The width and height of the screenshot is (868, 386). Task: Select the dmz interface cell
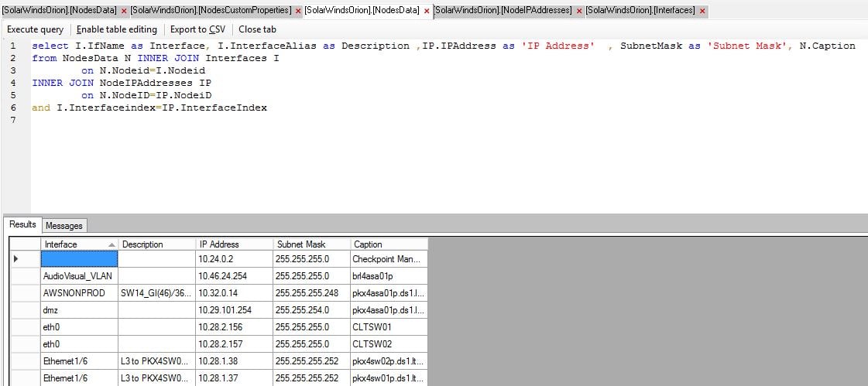79,310
